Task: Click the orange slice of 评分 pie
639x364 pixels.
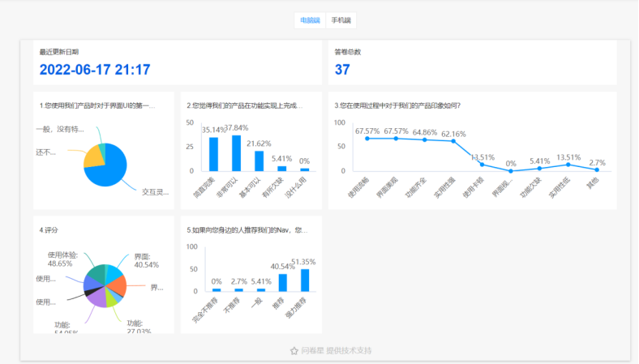Action: pyautogui.click(x=118, y=285)
